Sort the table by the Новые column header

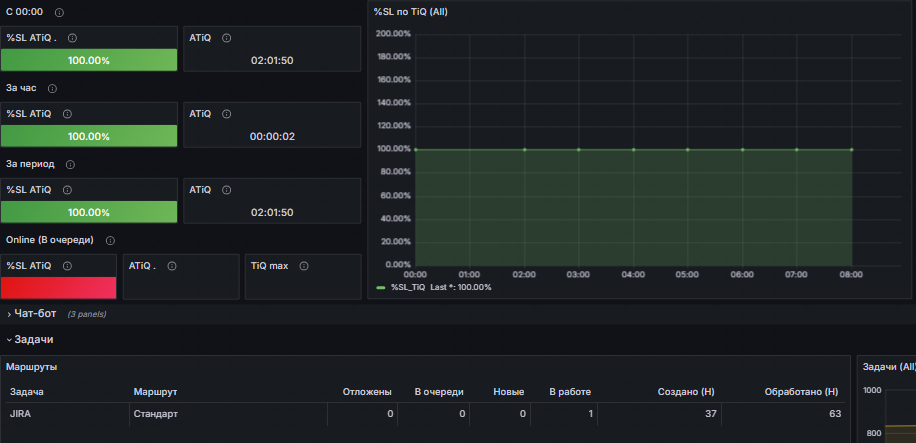[x=508, y=392]
